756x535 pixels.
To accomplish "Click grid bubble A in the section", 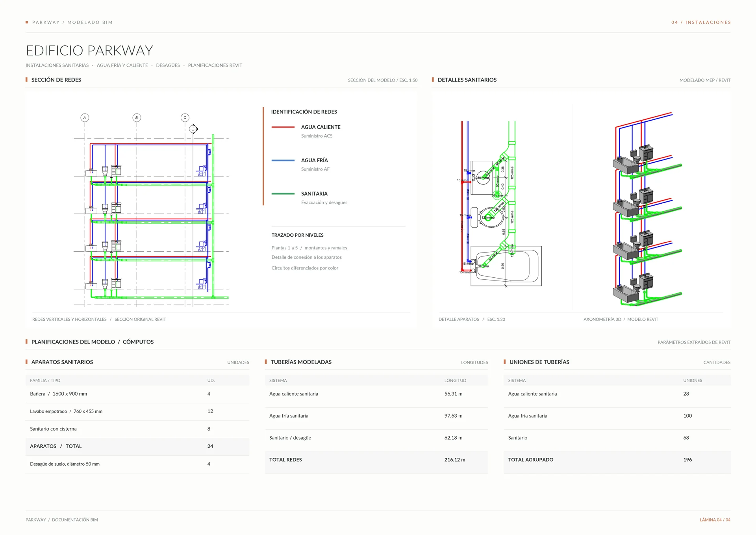I will point(85,117).
